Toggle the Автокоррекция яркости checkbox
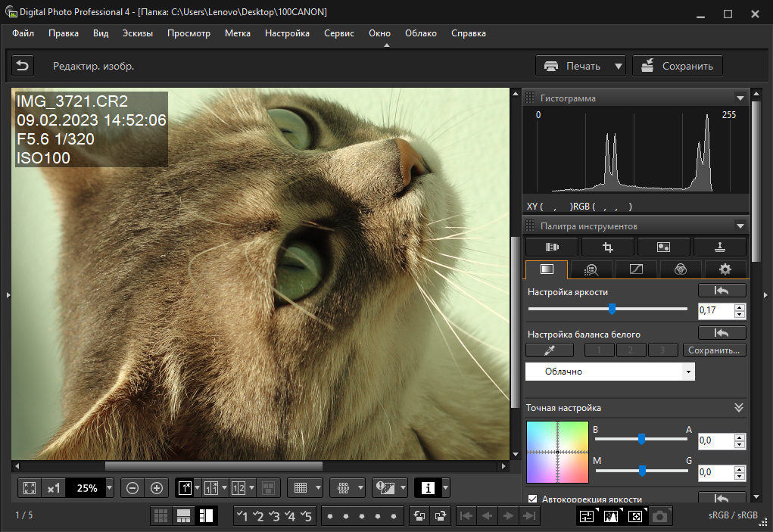Screen dimensions: 773x532 532,499
